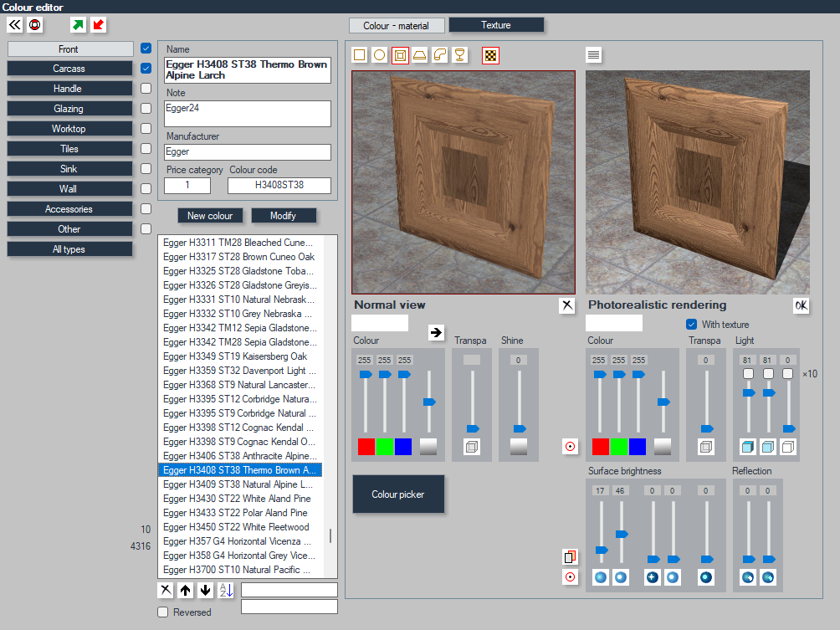840x630 pixels.
Task: Toggle the checkerboard floor background icon
Action: point(490,55)
